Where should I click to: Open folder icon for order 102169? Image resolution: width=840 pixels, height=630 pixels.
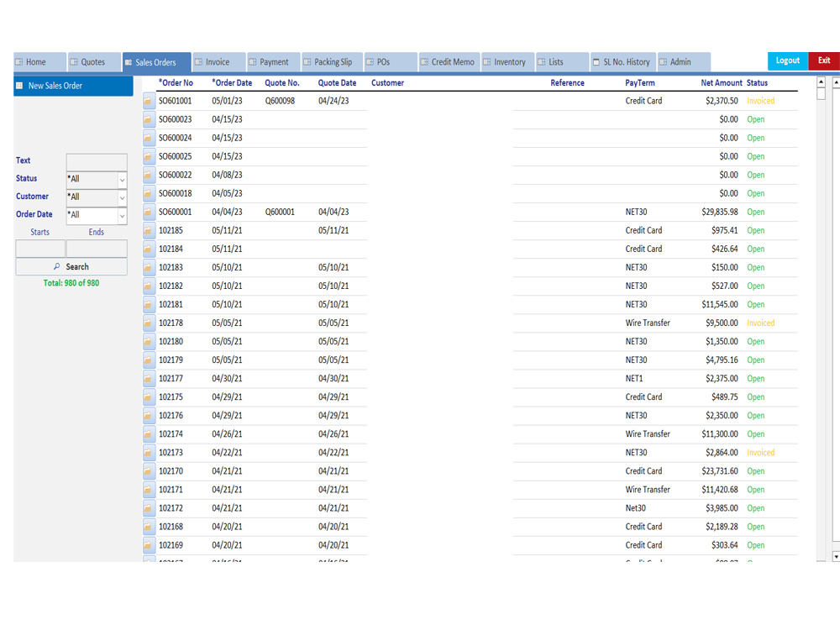[149, 545]
